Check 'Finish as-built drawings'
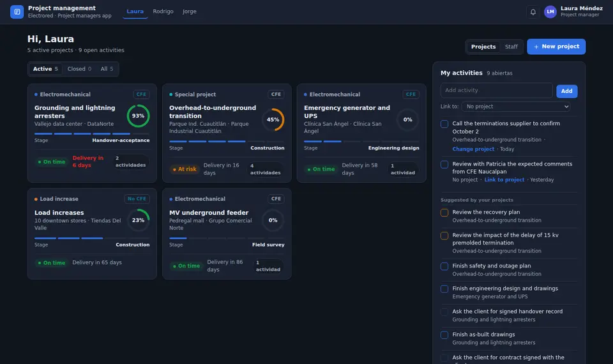The width and height of the screenshot is (613, 364). [444, 335]
